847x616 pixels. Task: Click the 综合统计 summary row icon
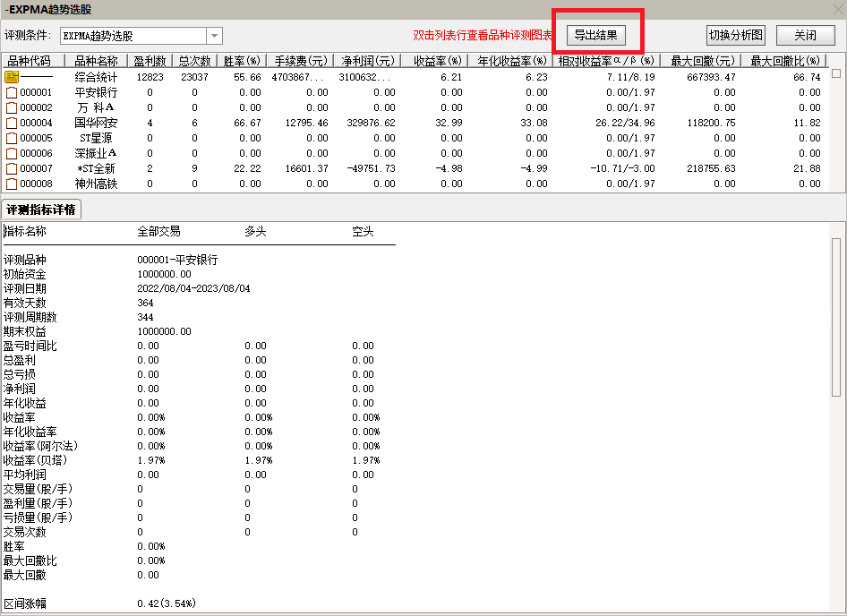(12, 78)
